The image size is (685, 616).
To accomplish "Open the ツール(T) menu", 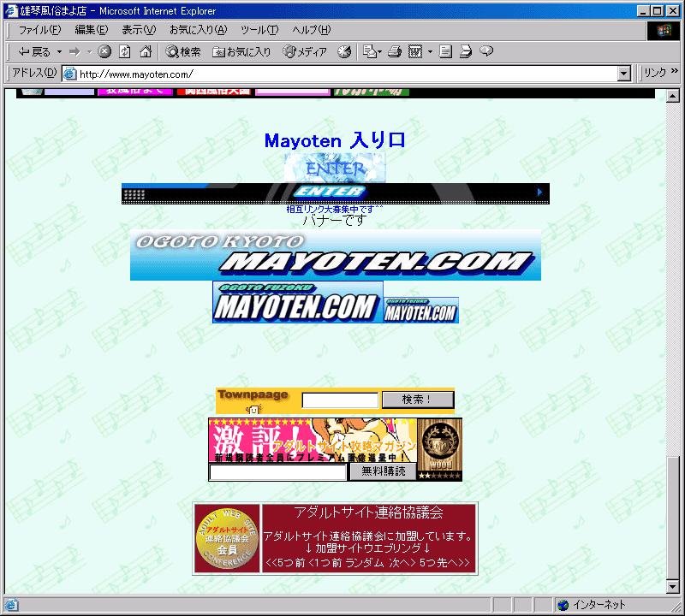I will (259, 30).
